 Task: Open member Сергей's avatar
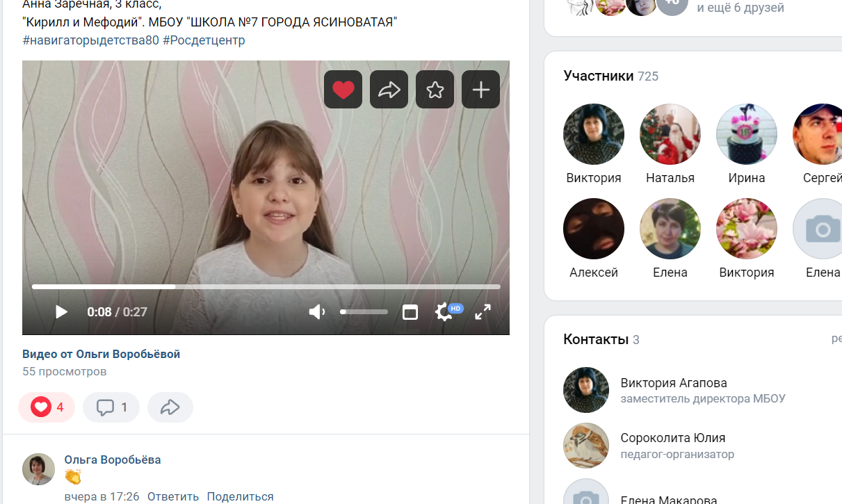(818, 134)
